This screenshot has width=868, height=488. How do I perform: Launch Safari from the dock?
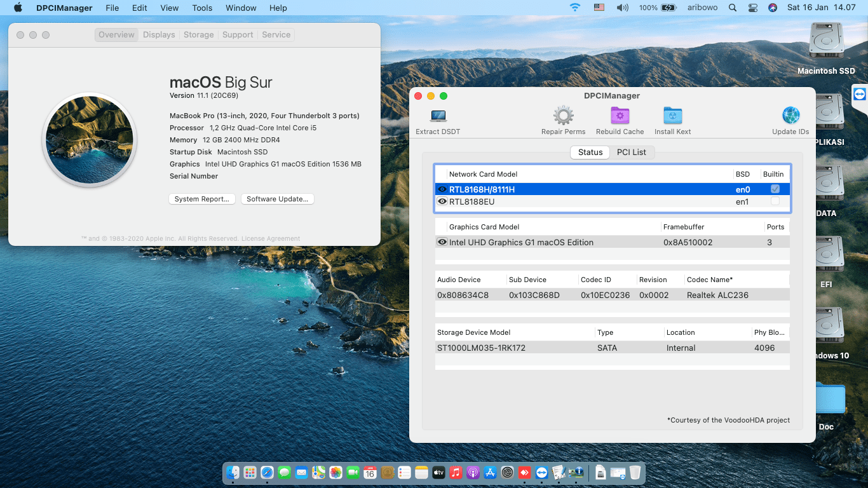[x=268, y=473]
